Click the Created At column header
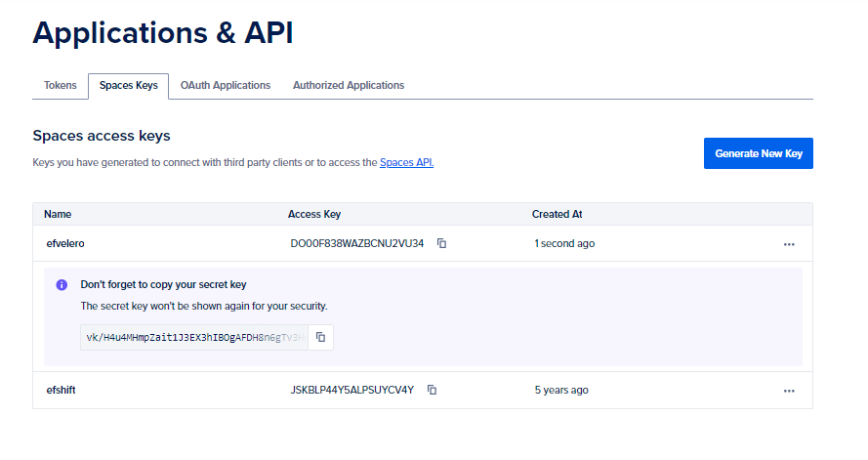The height and width of the screenshot is (460, 868). click(557, 214)
